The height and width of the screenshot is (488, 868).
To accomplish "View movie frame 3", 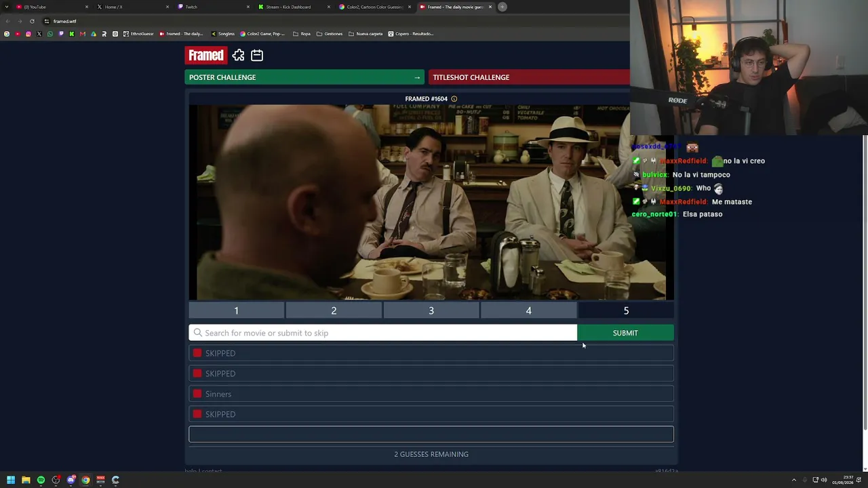I will 431,310.
